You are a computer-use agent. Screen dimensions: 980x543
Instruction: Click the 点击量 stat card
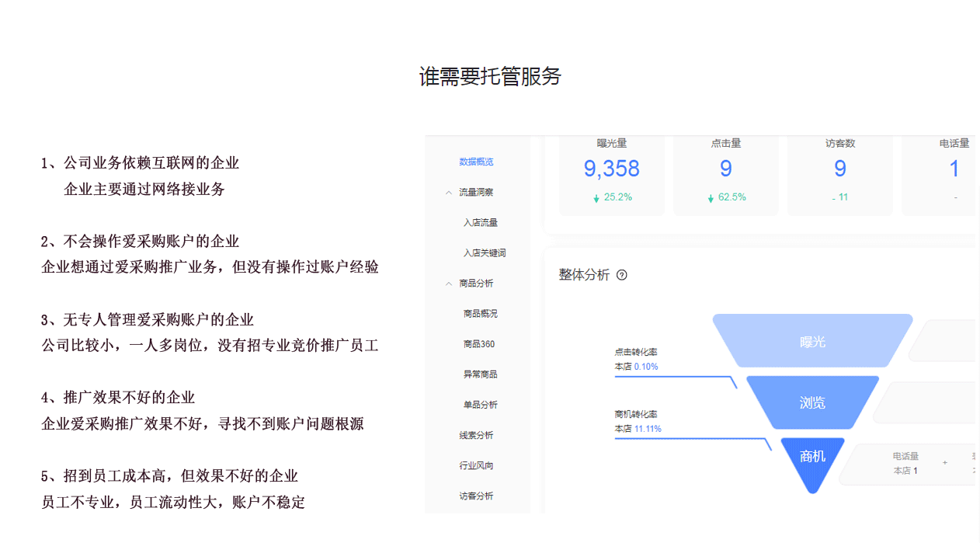coord(725,174)
